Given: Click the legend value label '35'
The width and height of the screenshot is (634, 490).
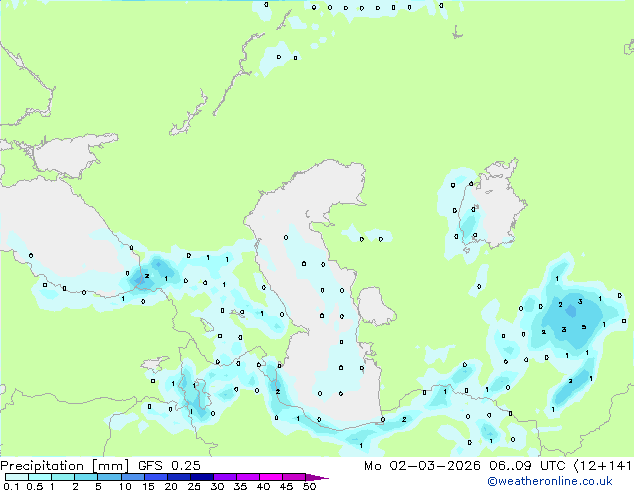Looking at the screenshot, I should pos(240,486).
